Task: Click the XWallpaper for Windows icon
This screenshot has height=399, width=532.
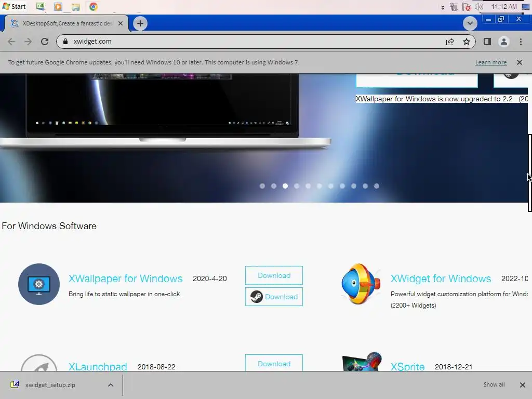Action: (39, 284)
